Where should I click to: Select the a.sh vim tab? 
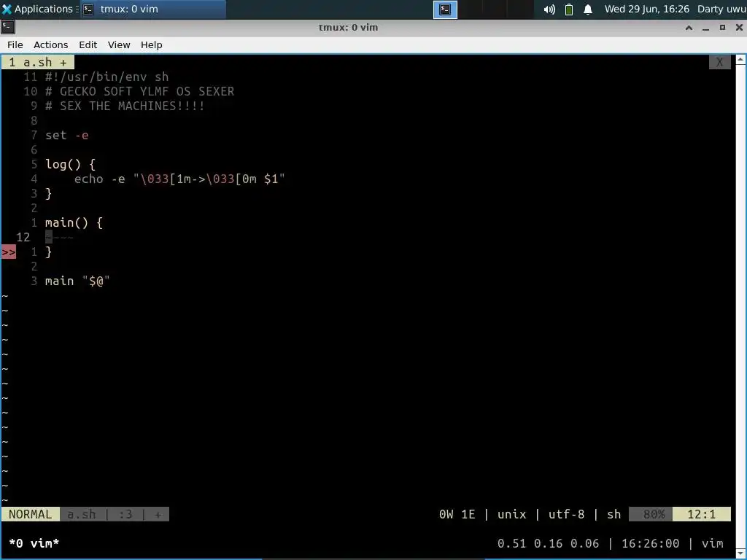(x=38, y=63)
